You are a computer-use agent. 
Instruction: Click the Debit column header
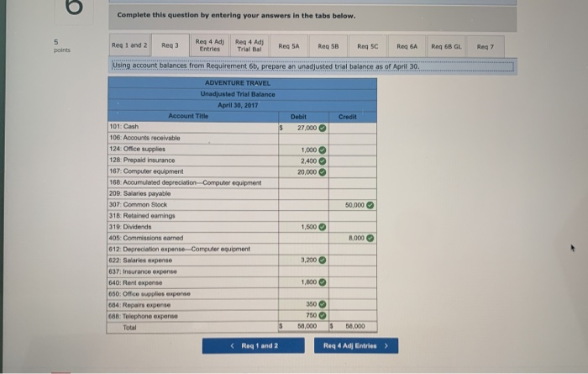(298, 117)
